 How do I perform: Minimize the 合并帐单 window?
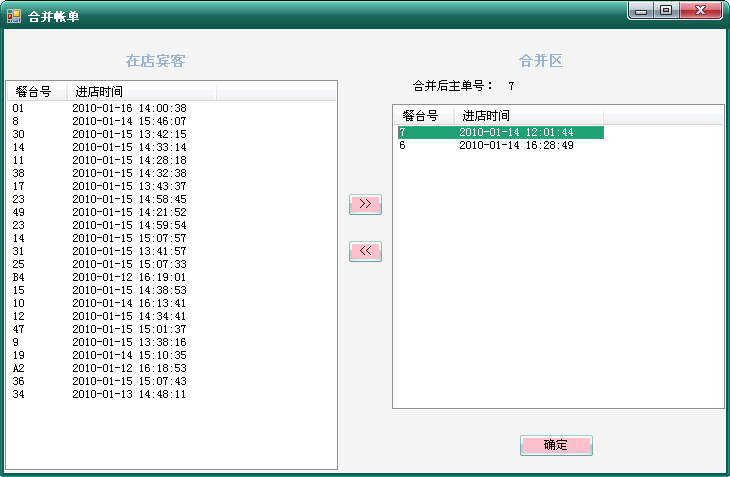point(642,10)
